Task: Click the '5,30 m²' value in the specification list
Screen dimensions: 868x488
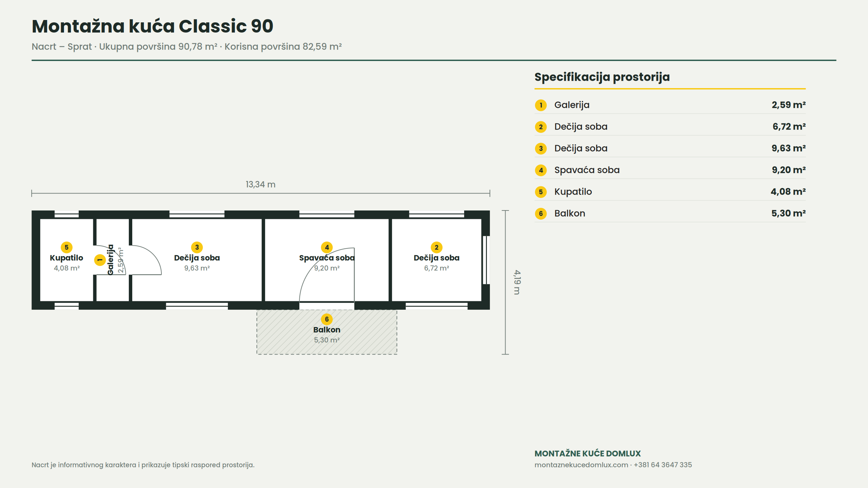Action: 789,213
